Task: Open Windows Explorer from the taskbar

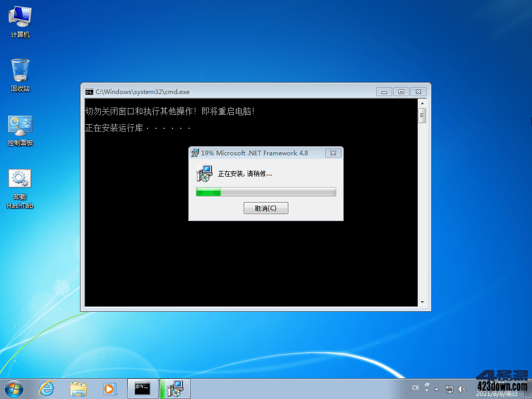Action: [x=78, y=389]
